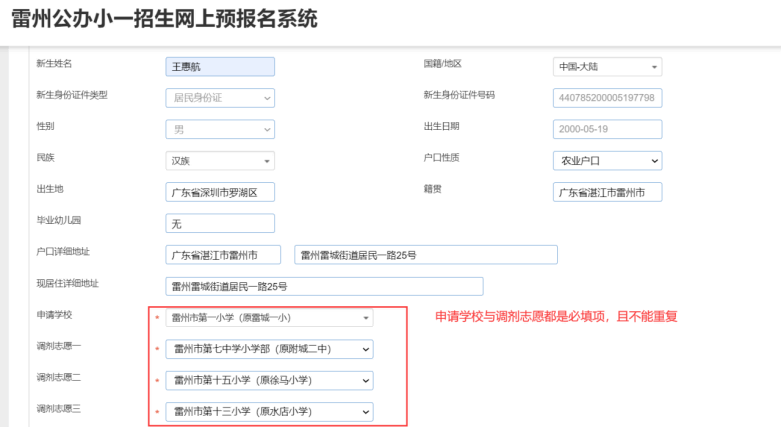Open the 调剂志愿三 dropdown showing 雷州市第十三小学
Screen dimensions: 782x427
coord(269,412)
